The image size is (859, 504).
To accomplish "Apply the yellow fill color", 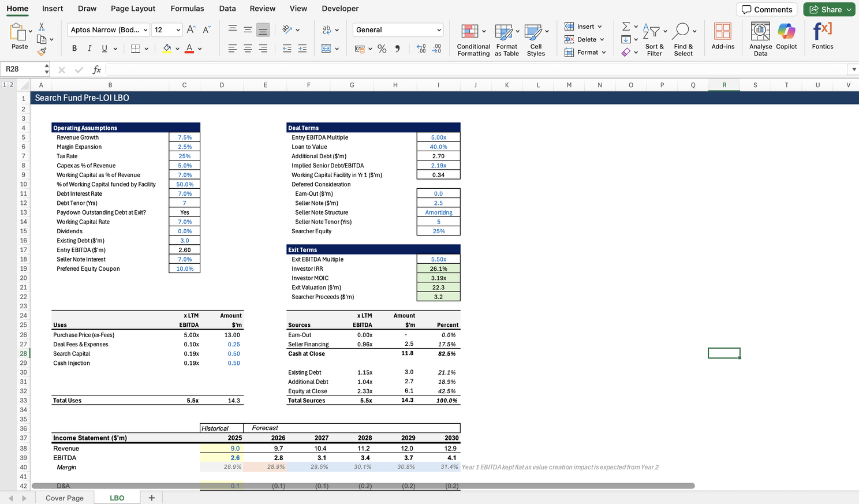I will click(x=167, y=49).
